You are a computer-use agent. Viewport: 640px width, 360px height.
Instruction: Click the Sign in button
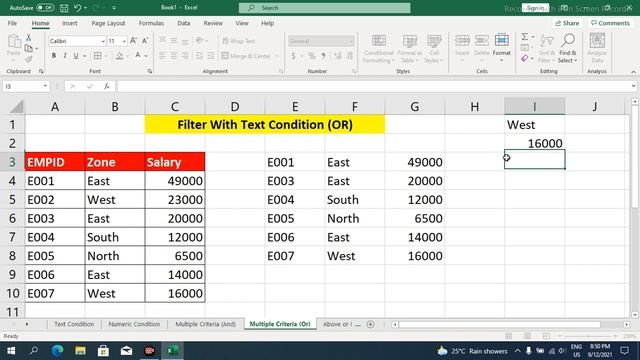coord(535,8)
